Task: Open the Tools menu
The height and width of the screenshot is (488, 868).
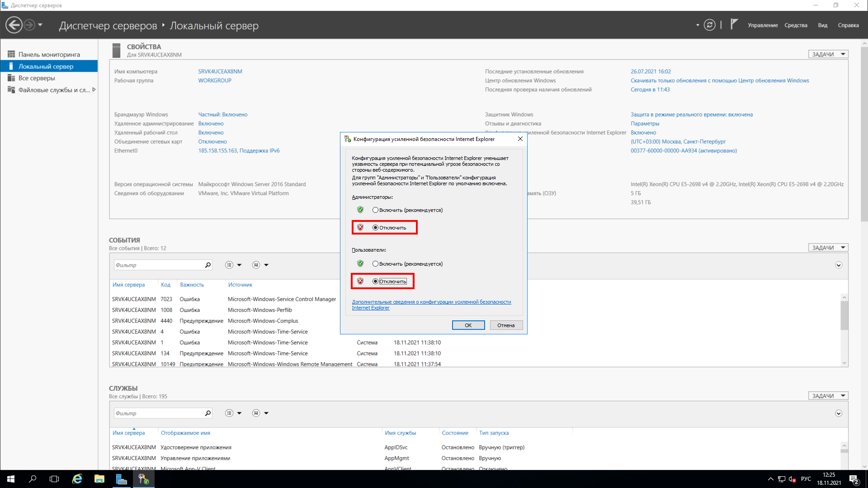Action: (796, 25)
